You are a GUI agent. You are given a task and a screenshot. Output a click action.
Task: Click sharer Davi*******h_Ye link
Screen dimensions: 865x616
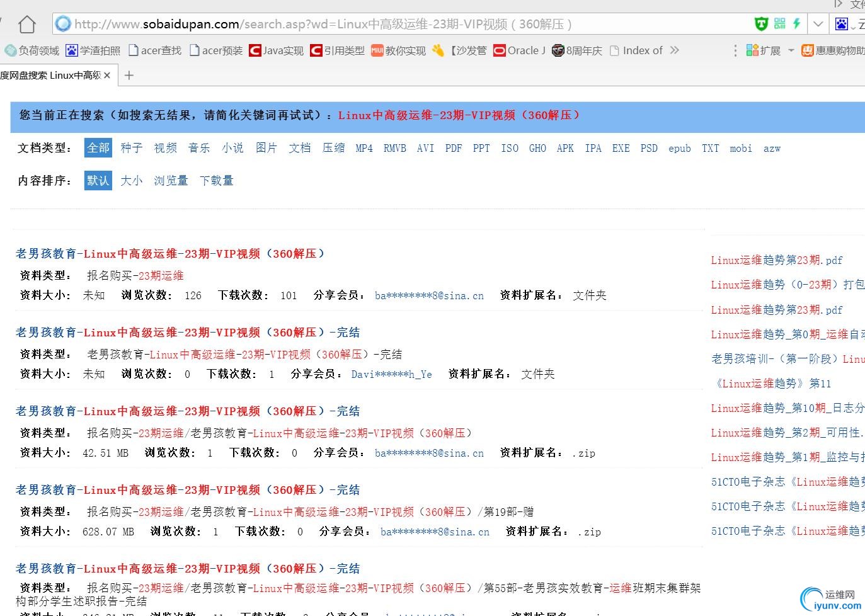pyautogui.click(x=392, y=374)
